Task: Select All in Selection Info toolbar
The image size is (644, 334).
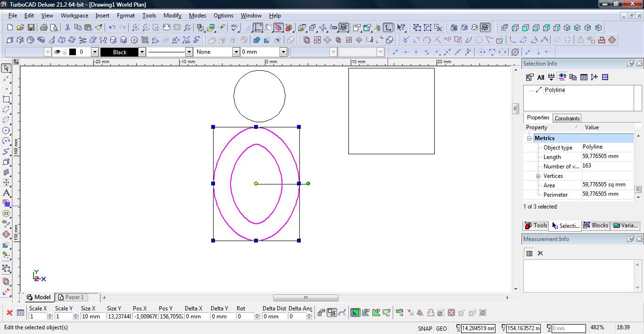Action: pos(540,77)
